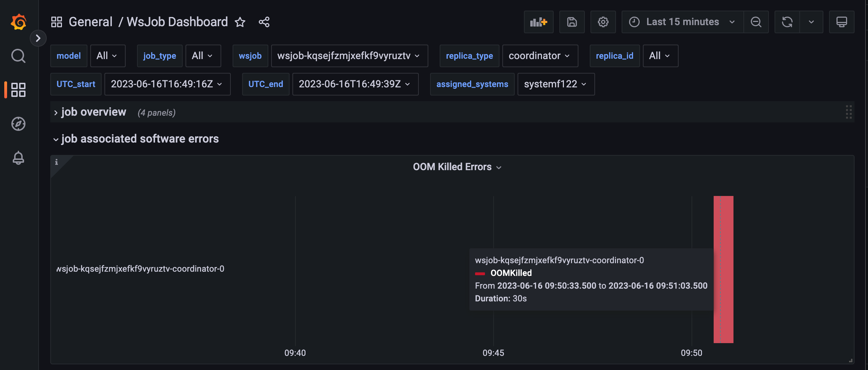Click the UTC_start variable label
Viewport: 868px width, 370px height.
(x=76, y=84)
